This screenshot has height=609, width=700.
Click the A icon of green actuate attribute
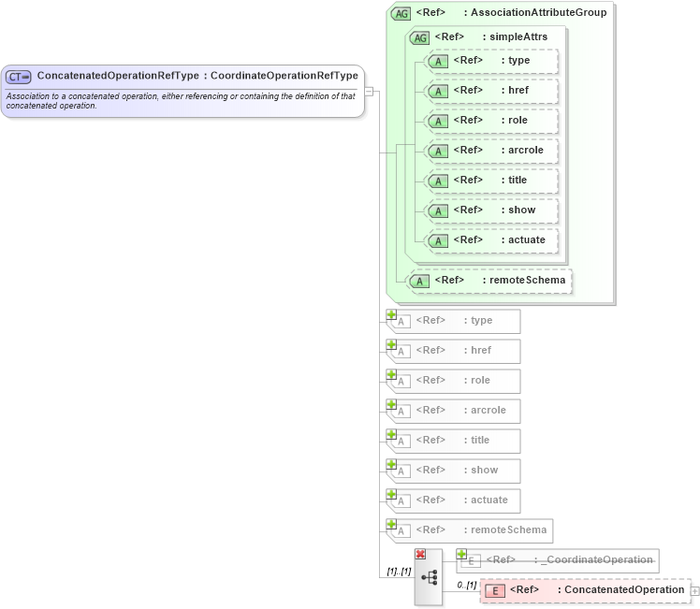[438, 241]
